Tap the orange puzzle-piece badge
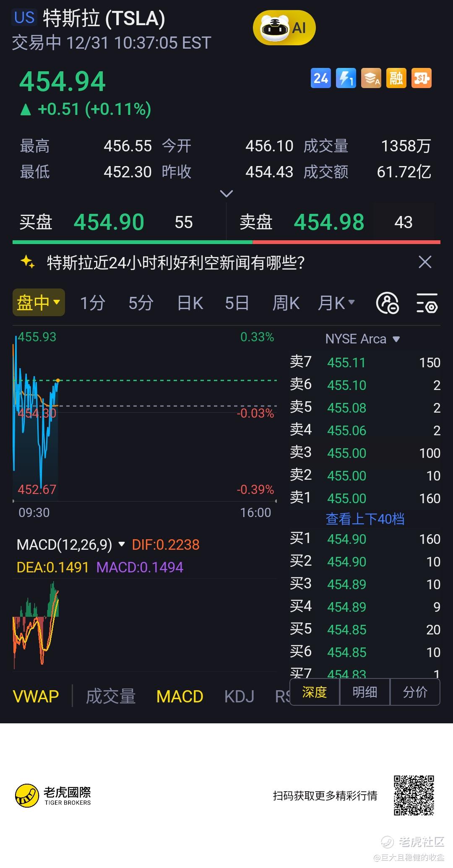The image size is (453, 868). coord(422,78)
